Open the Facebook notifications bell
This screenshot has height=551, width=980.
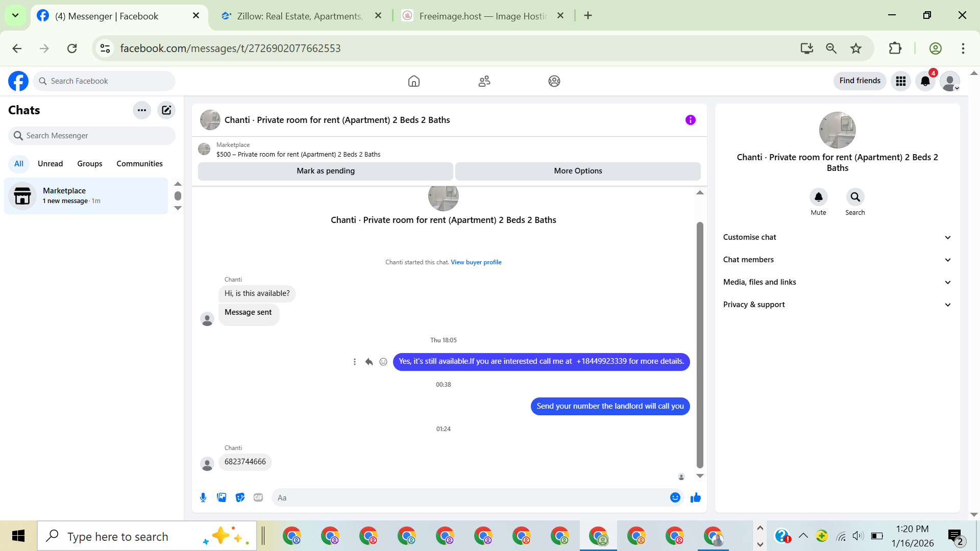coord(925,81)
